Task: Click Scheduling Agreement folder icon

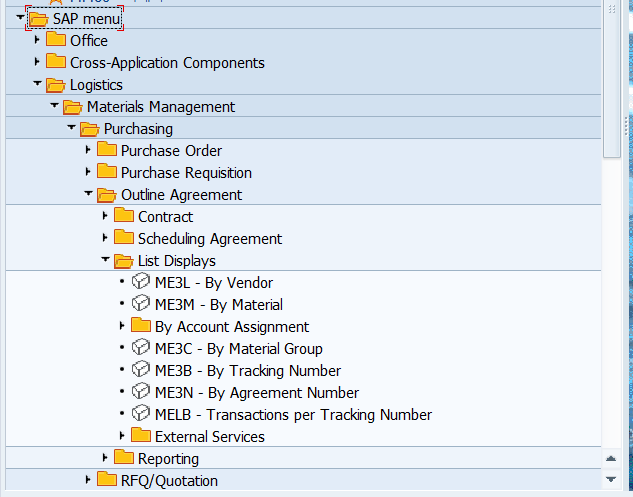Action: click(x=124, y=237)
